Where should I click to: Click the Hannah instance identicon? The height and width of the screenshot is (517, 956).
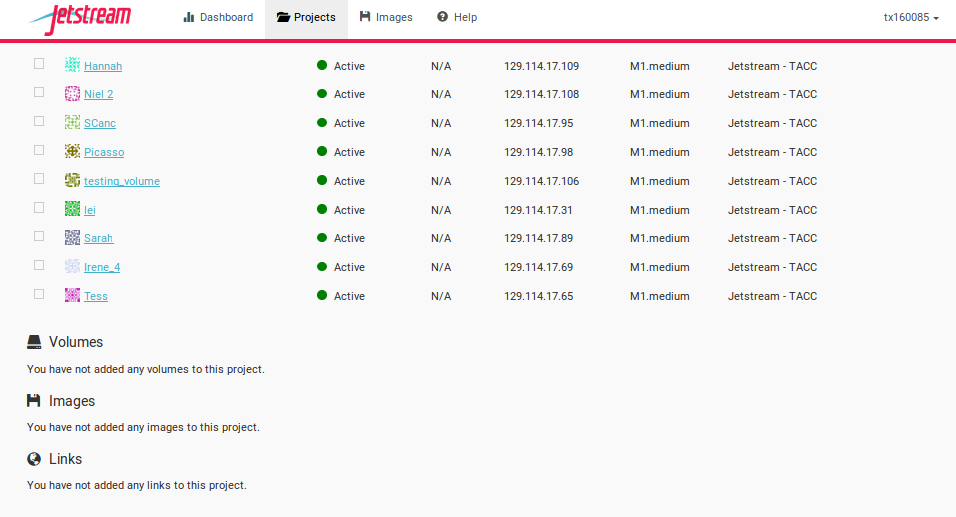tap(73, 65)
